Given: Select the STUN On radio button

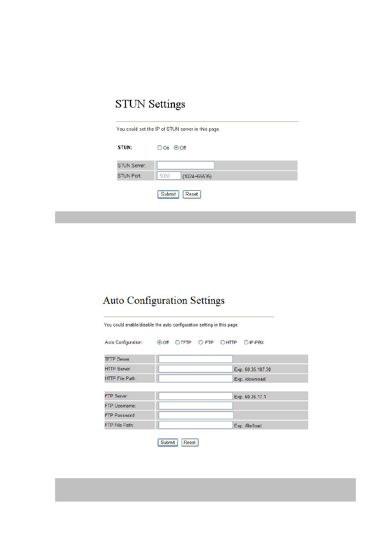Looking at the screenshot, I should pos(159,148).
